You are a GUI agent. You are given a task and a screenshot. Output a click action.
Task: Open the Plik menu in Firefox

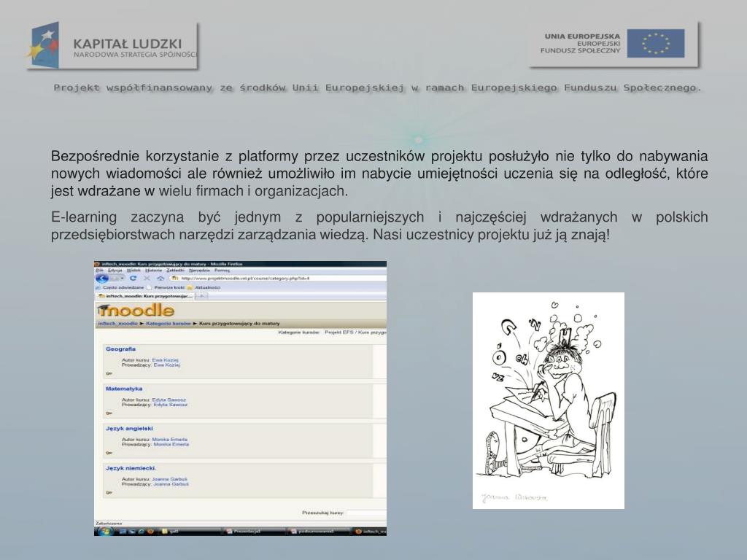(x=99, y=270)
